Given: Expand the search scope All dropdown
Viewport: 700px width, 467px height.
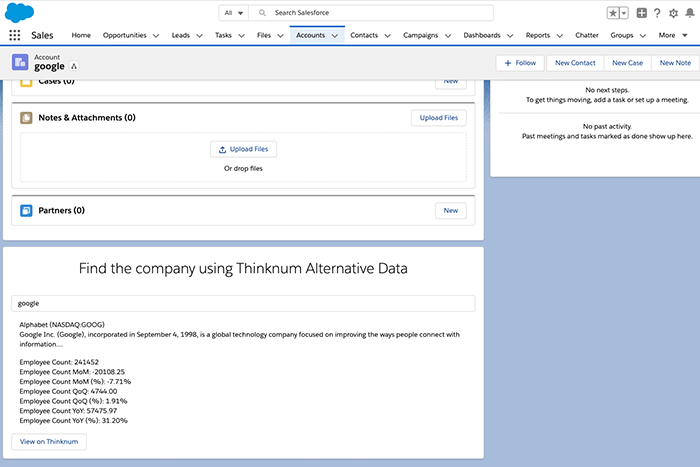Looking at the screenshot, I should point(233,13).
